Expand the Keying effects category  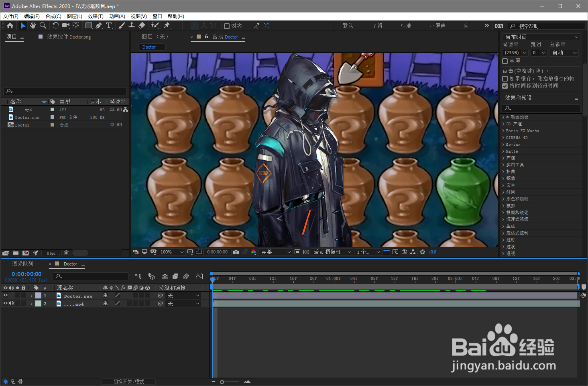tap(503, 144)
